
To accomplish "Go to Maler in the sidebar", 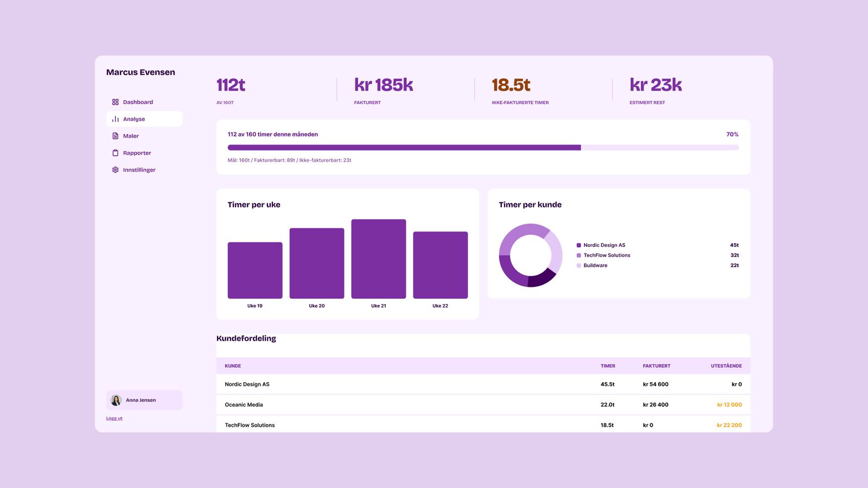I will tap(144, 136).
